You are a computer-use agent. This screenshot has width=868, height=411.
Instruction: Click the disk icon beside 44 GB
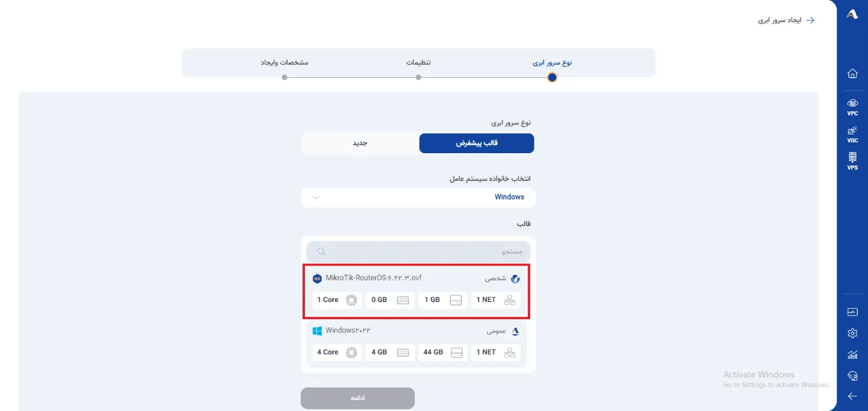point(457,352)
